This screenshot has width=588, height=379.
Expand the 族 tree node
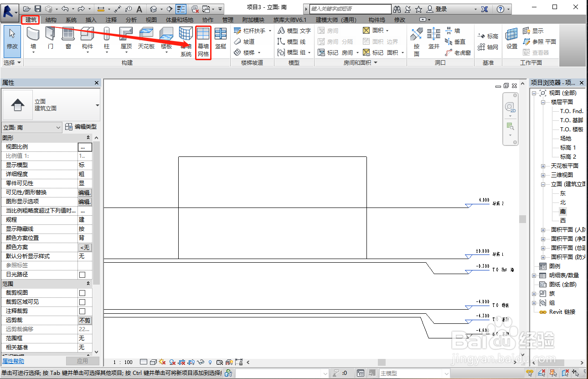coord(534,294)
